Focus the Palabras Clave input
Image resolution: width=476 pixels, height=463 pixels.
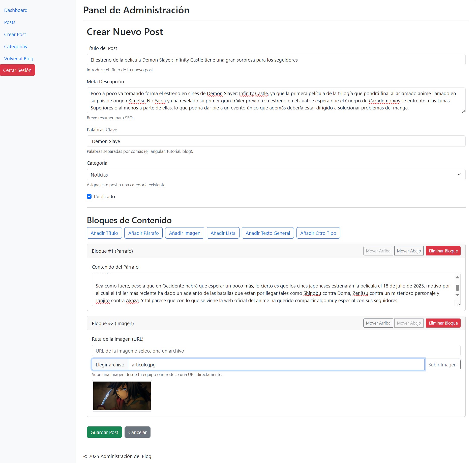pos(276,141)
